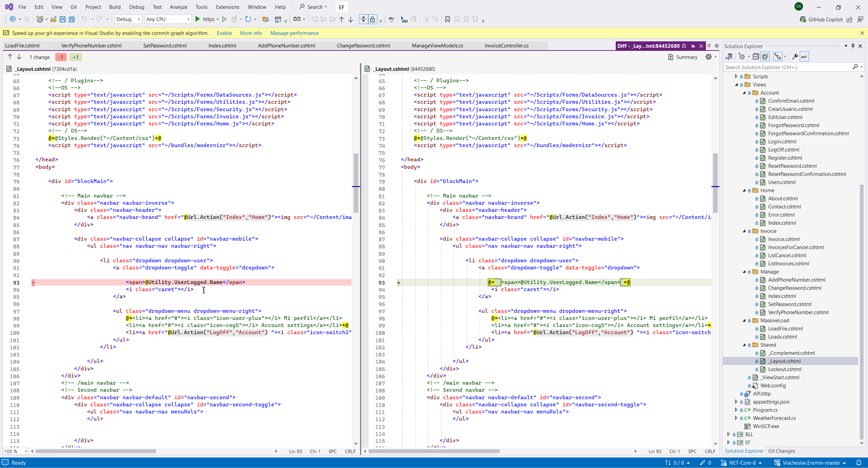Start debugging with the green https play button

(x=198, y=19)
